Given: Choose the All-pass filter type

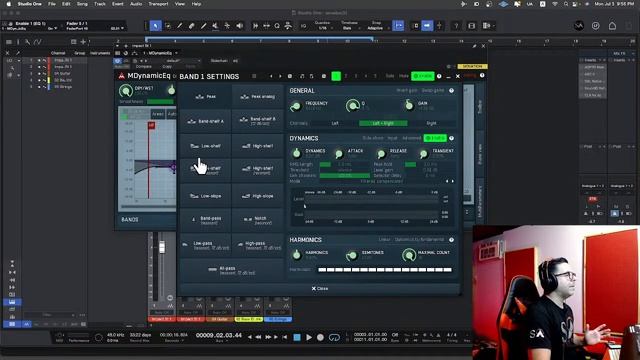Looking at the screenshot, I should (231, 270).
